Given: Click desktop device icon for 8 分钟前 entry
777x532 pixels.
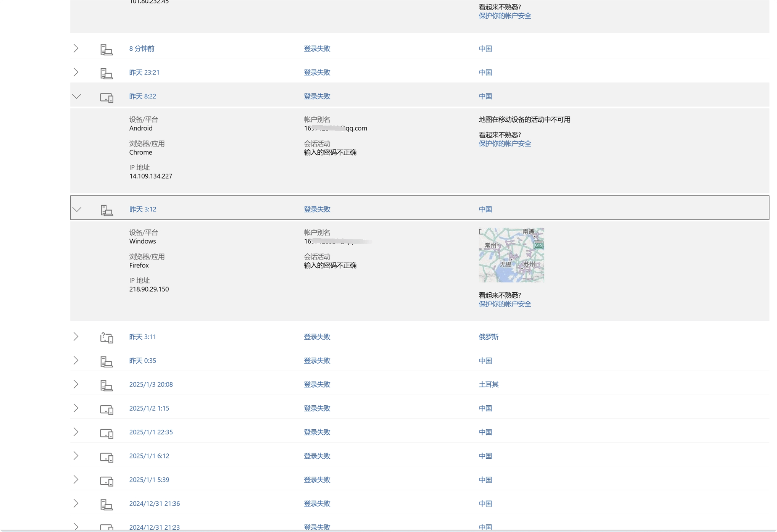Looking at the screenshot, I should [x=106, y=49].
